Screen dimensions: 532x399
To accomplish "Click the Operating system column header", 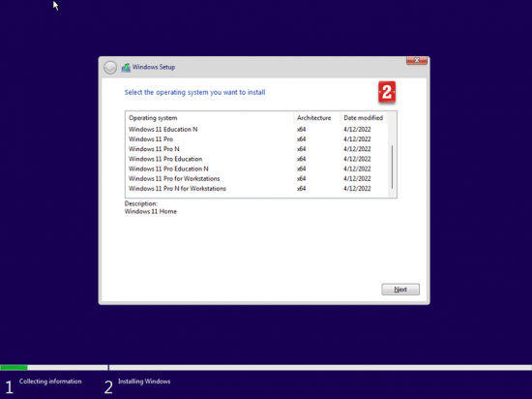I will point(209,118).
